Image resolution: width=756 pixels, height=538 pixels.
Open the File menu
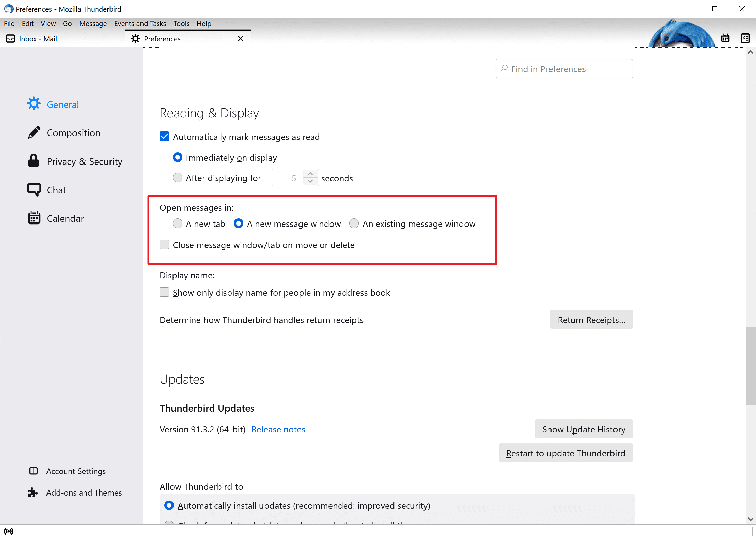click(x=9, y=23)
